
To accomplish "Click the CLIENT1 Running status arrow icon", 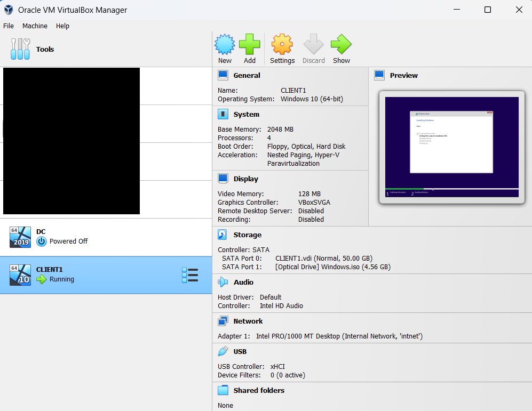I will click(x=42, y=279).
